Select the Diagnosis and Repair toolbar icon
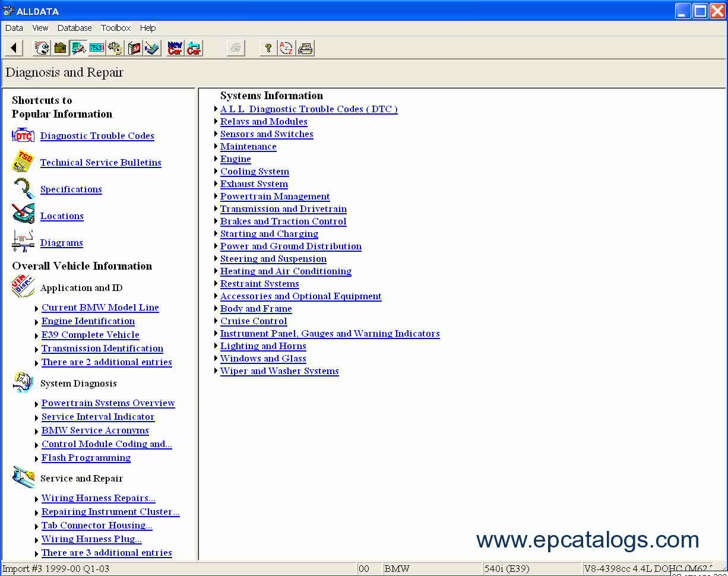 pyautogui.click(x=78, y=48)
